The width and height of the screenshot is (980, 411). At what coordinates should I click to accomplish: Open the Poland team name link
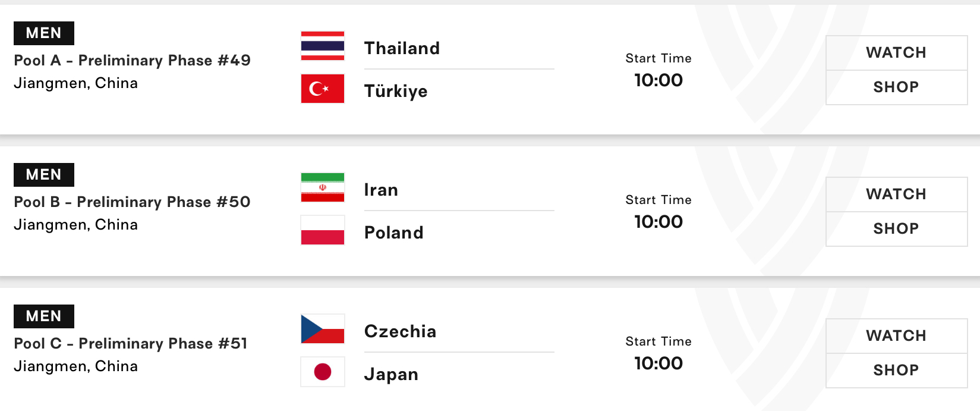click(x=393, y=233)
